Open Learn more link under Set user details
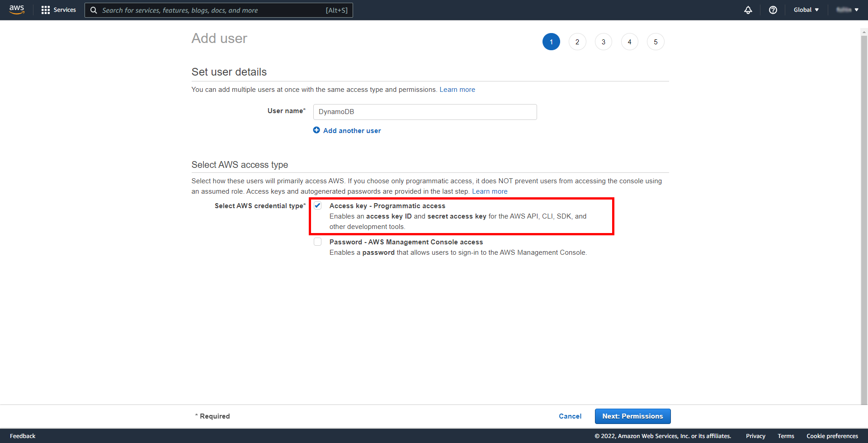868x443 pixels. pyautogui.click(x=457, y=90)
